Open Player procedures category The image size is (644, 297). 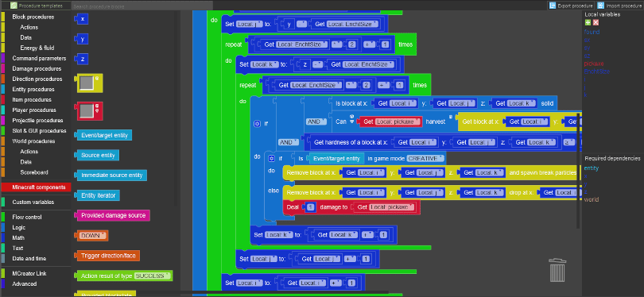(34, 110)
